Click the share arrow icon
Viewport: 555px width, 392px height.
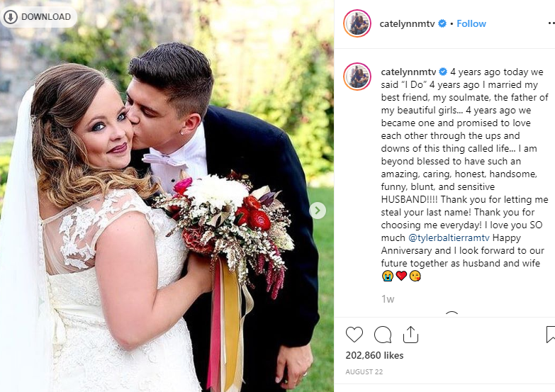(410, 335)
